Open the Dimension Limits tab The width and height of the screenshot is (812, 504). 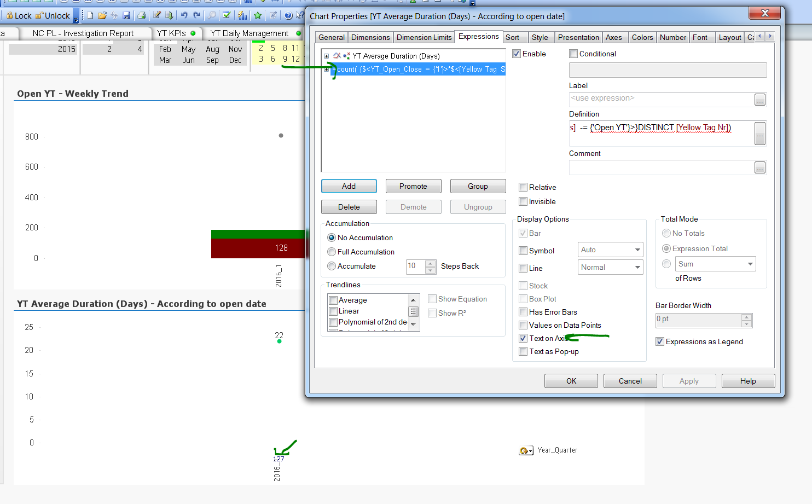424,37
